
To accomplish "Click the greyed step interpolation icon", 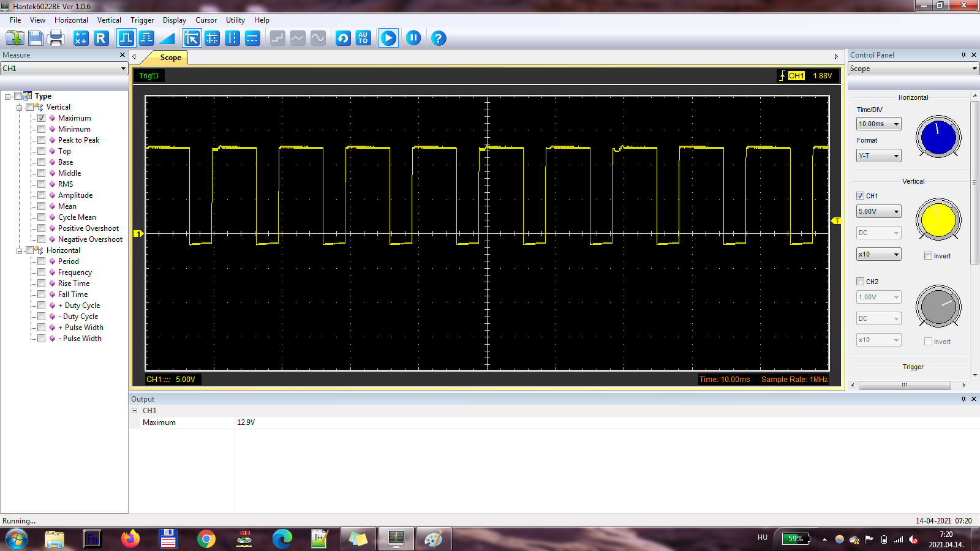I will (277, 38).
